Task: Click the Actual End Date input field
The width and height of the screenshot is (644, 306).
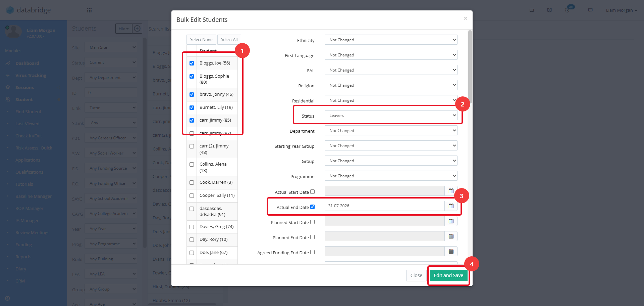Action: coord(385,206)
